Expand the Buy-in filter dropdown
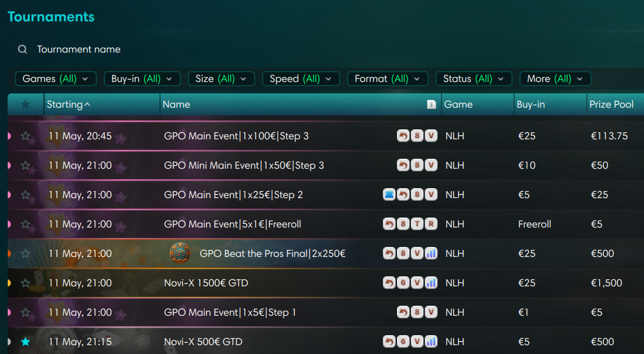Image resolution: width=644 pixels, height=354 pixels. [142, 79]
